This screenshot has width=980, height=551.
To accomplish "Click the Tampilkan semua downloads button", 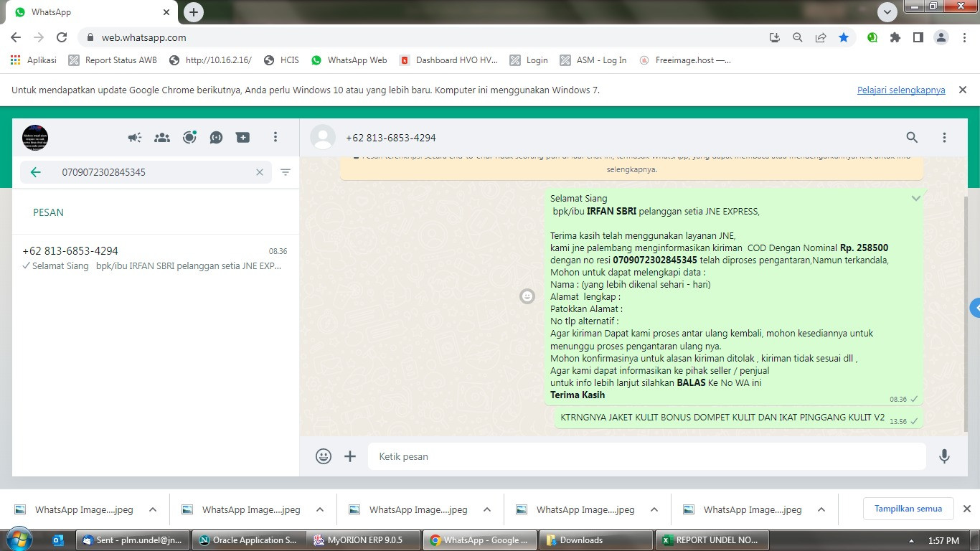I will click(x=908, y=509).
